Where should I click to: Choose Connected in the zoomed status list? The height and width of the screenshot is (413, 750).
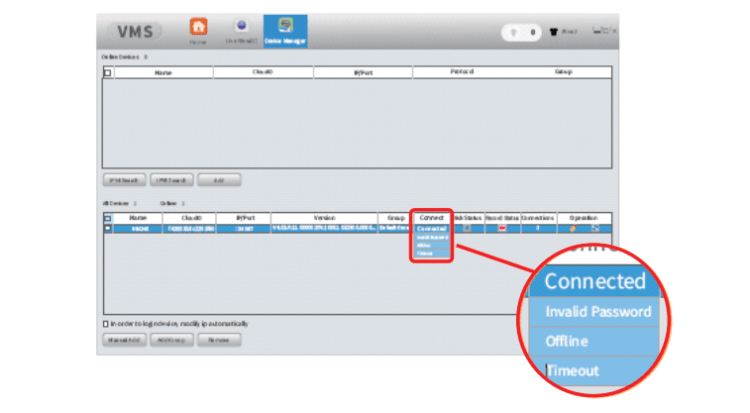[595, 281]
